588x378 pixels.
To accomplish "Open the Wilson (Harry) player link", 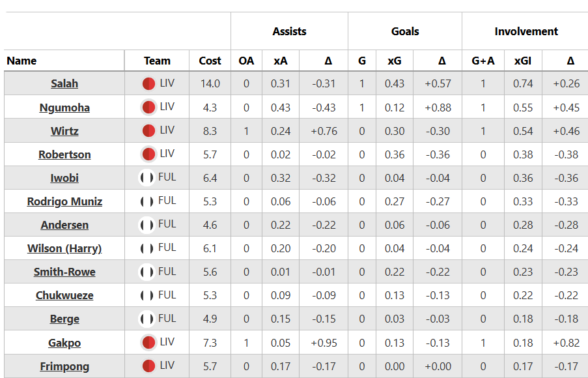I will tap(64, 248).
